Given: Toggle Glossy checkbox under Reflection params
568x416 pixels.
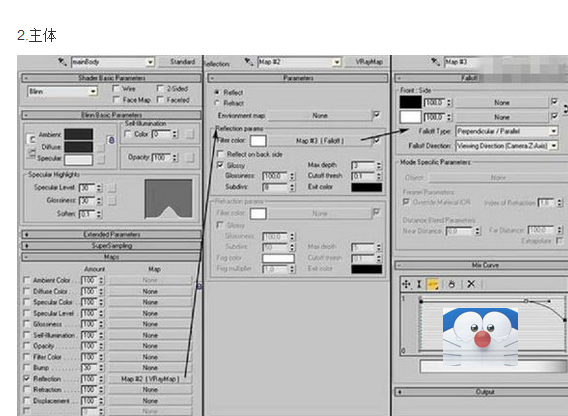Looking at the screenshot, I should [x=220, y=165].
